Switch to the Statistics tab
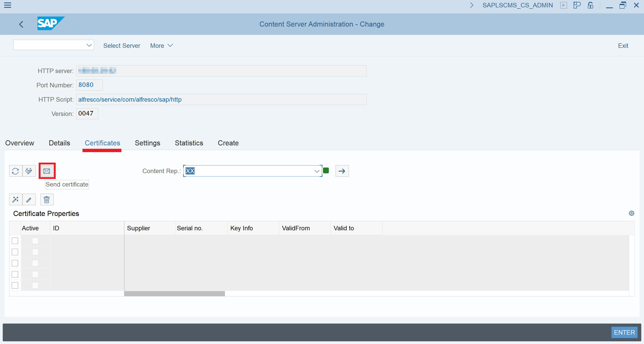 (189, 143)
